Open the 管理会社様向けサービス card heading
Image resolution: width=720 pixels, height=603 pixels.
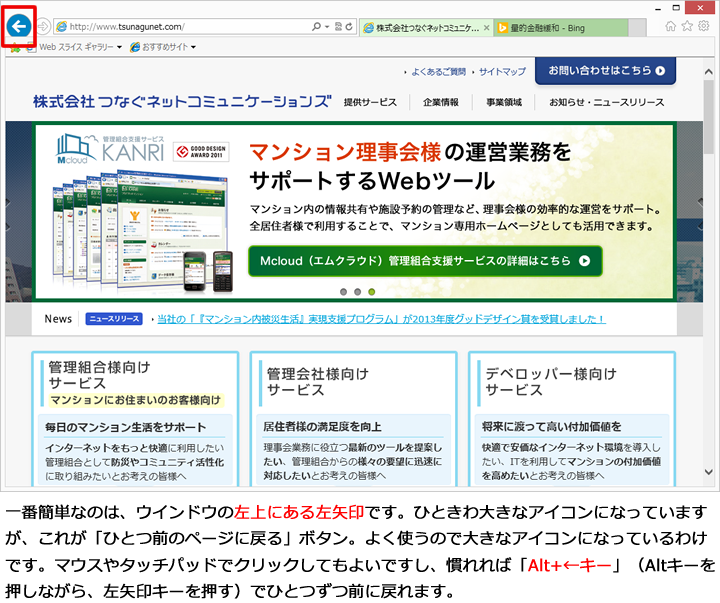pos(318,382)
